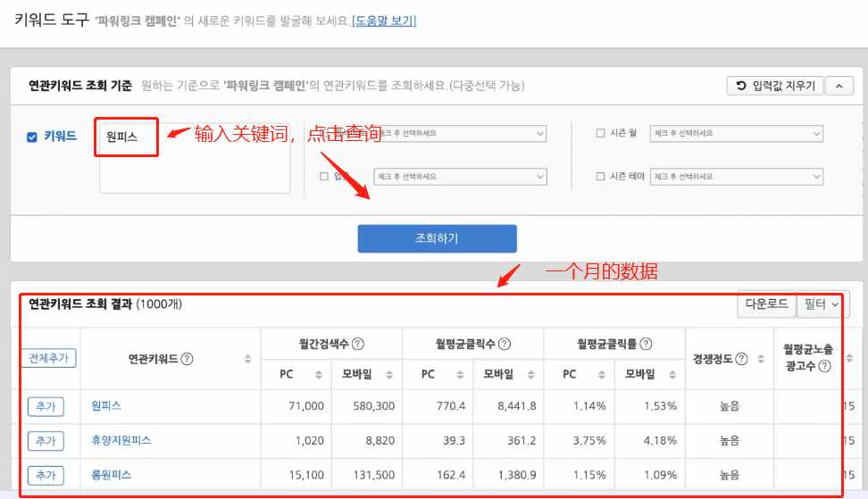This screenshot has height=499, width=868.
Task: Sort 월평균클릭수 모바일 column
Action: point(530,375)
